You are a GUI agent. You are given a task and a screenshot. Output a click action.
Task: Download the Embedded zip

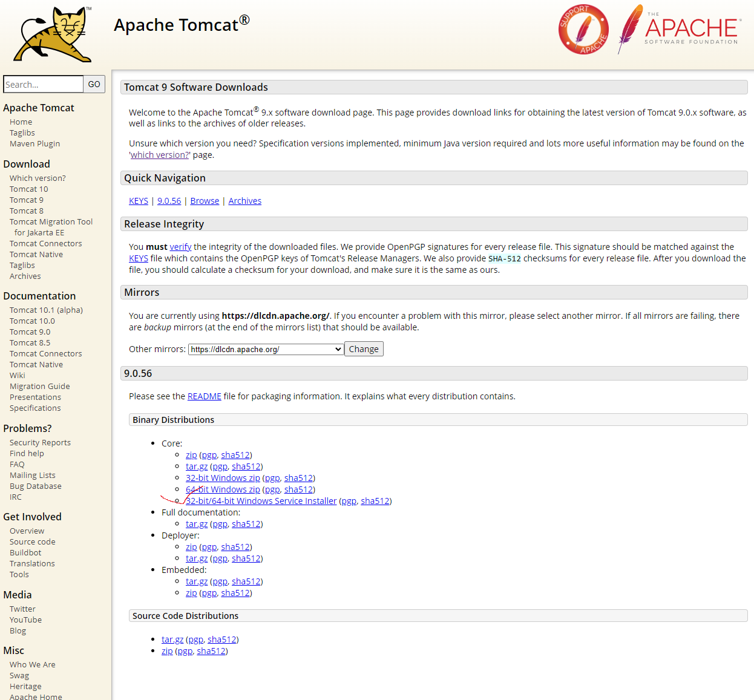[191, 593]
